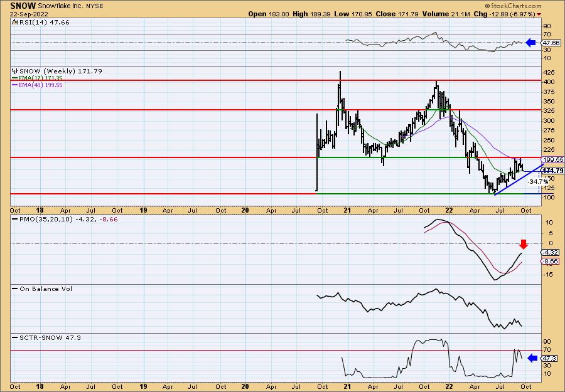Click the Close 171.79 header value
The image size is (565, 392).
pyautogui.click(x=397, y=14)
